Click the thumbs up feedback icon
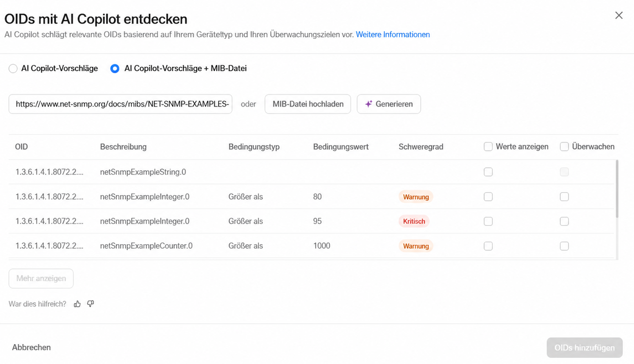Viewport: 634px width, 364px height. click(77, 304)
